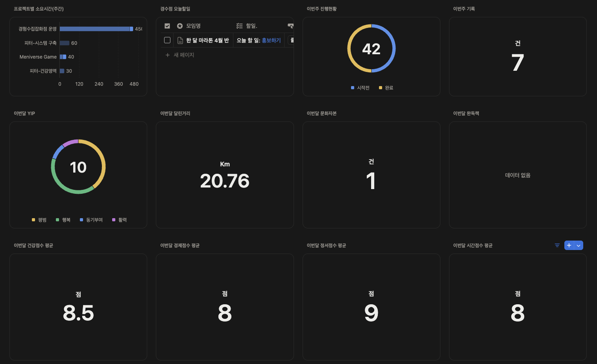Click the blue segment of 이번주 진행현황 donut
This screenshot has height=364, width=597.
click(394, 48)
